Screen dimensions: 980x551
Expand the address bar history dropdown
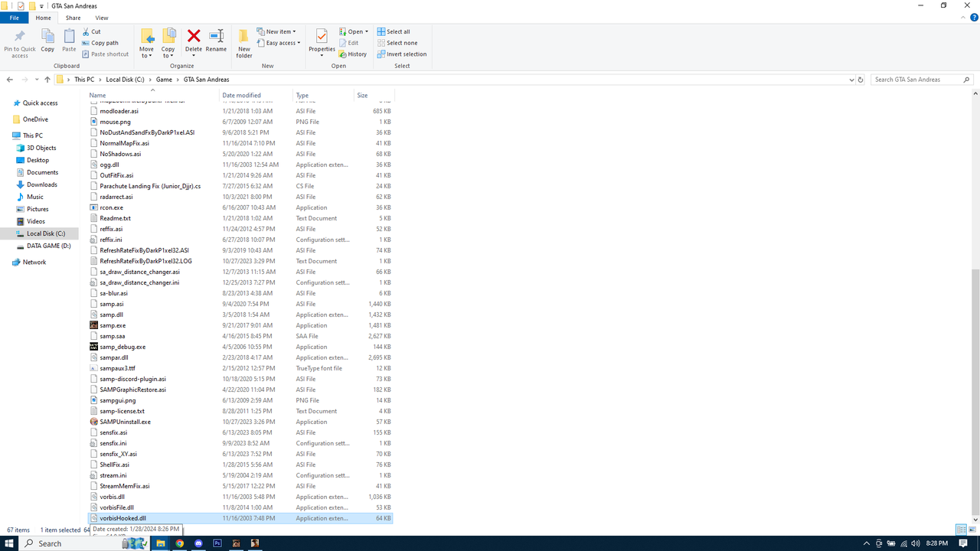(x=851, y=80)
